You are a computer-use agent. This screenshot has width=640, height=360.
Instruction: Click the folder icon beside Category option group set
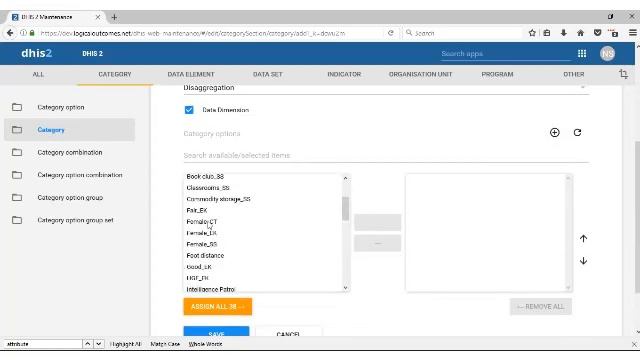[x=17, y=220]
